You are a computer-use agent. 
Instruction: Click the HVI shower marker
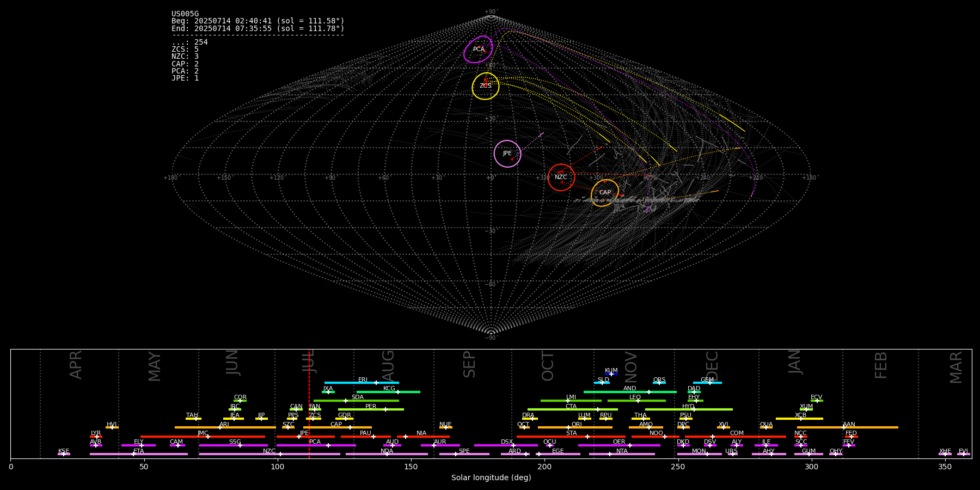[112, 427]
